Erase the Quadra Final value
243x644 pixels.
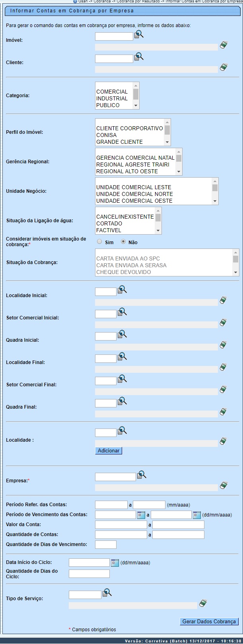pyautogui.click(x=224, y=412)
